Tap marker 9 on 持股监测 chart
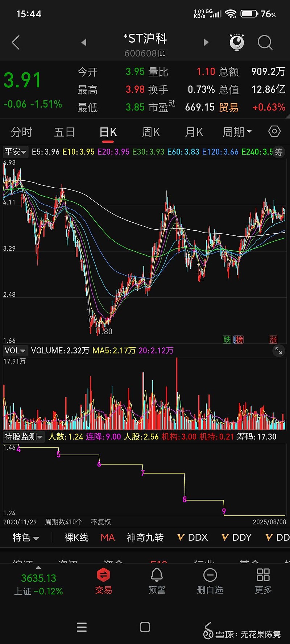Screen dimensions: 290x644 click(x=224, y=511)
